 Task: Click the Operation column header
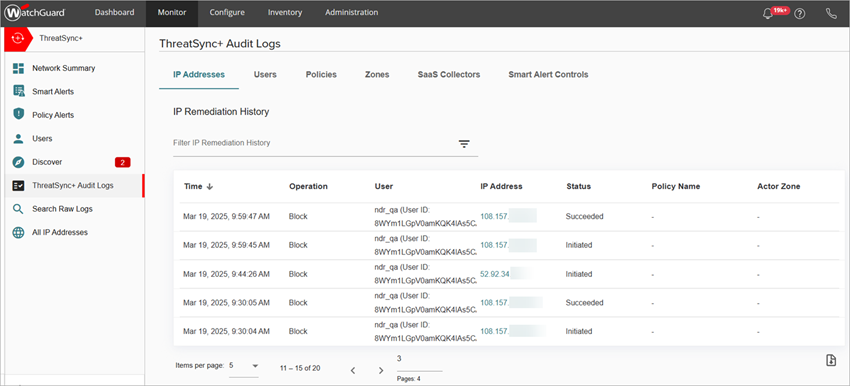[x=308, y=186]
